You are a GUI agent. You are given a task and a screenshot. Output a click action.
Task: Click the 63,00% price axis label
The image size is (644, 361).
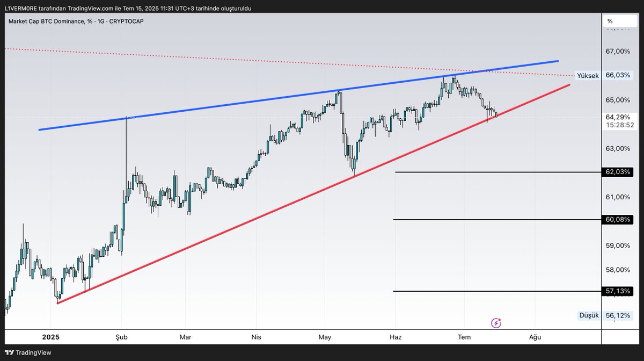617,148
